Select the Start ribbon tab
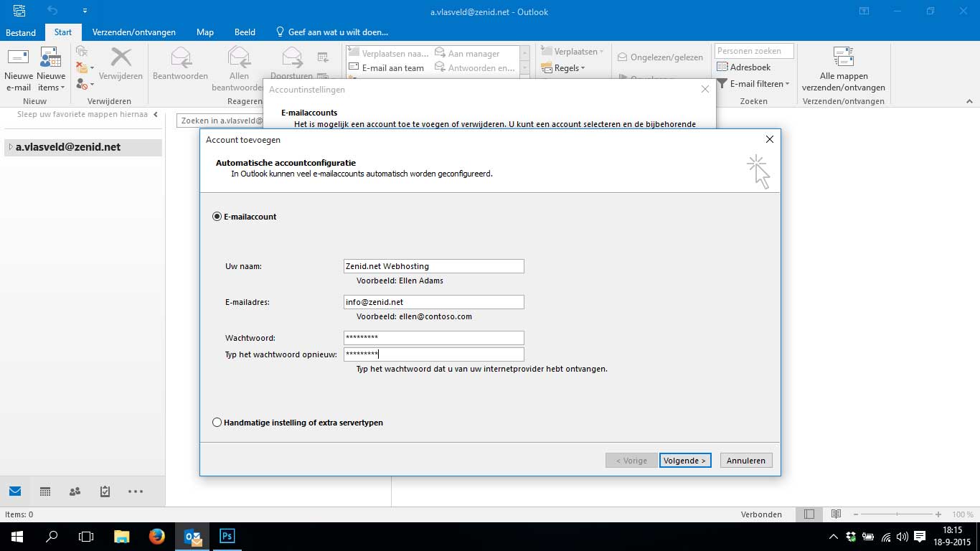The width and height of the screenshot is (980, 551). [63, 32]
